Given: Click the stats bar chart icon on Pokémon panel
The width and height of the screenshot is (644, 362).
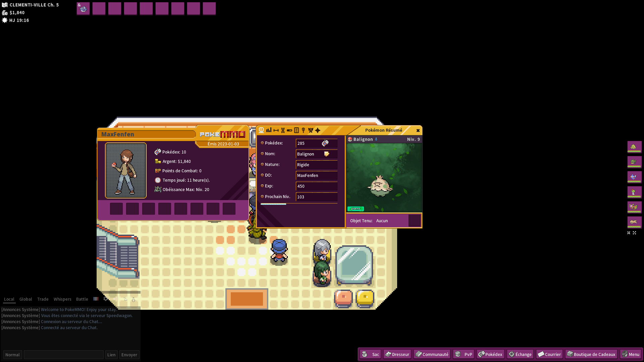Looking at the screenshot, I should 268,130.
